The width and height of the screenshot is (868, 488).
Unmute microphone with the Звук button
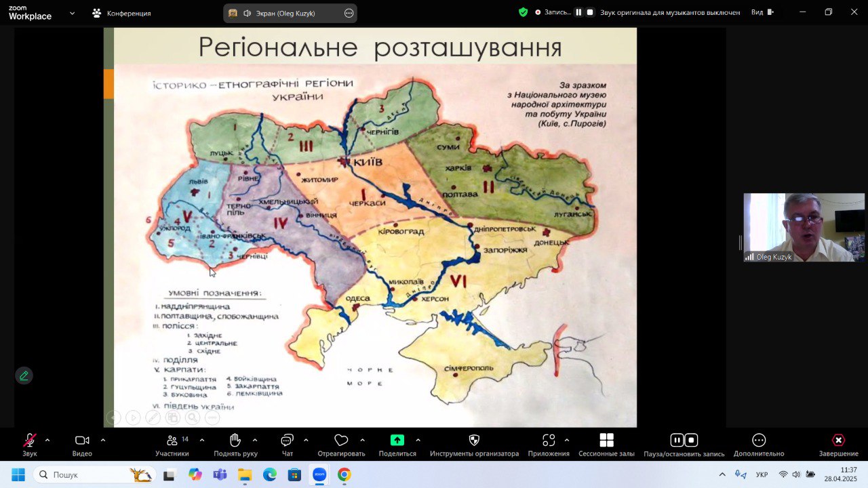(x=30, y=441)
